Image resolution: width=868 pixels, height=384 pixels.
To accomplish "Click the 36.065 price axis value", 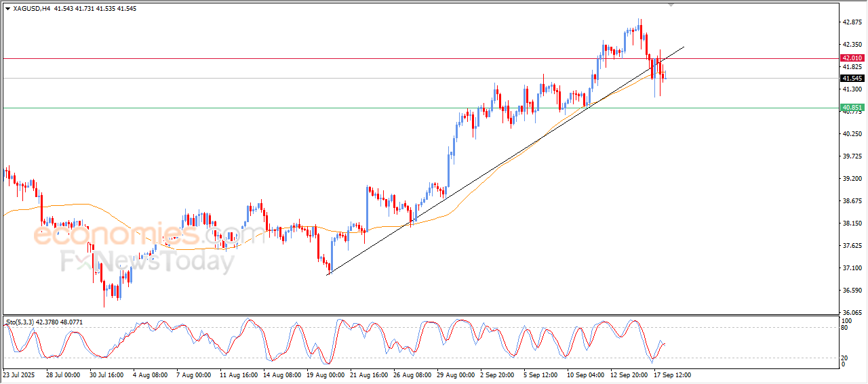I will [x=852, y=313].
